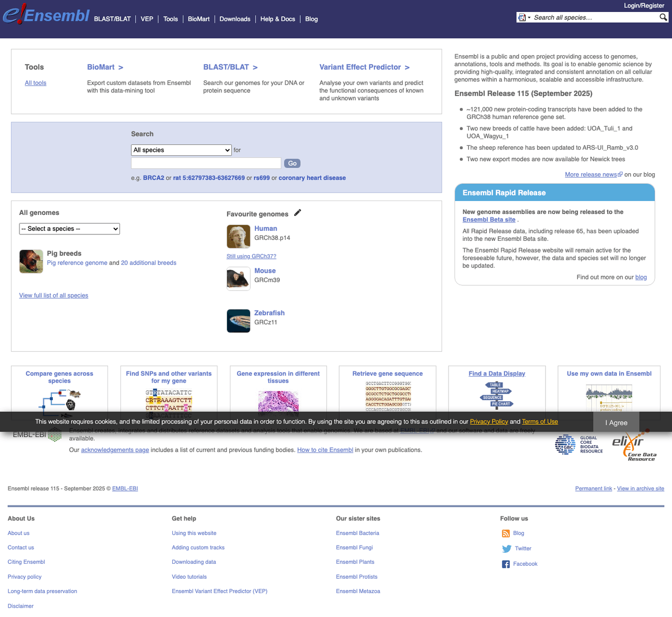Click the Twitter bird icon
Screen dimensions: 672x617
point(505,549)
